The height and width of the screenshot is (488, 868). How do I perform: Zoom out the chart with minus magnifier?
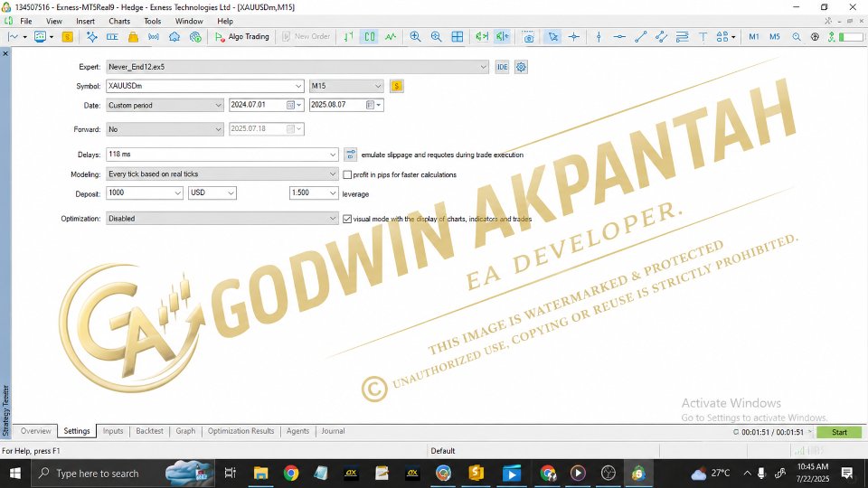(x=436, y=36)
